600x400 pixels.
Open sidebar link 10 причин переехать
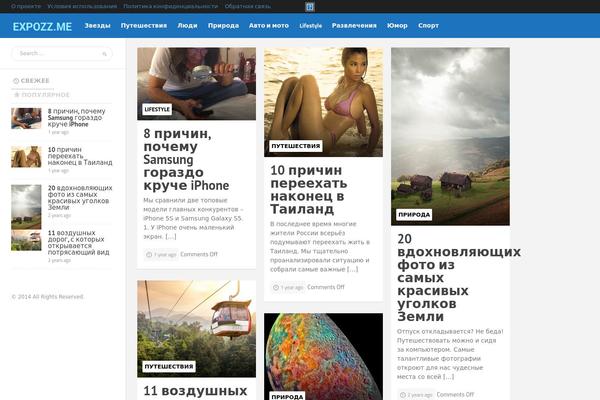(x=80, y=156)
